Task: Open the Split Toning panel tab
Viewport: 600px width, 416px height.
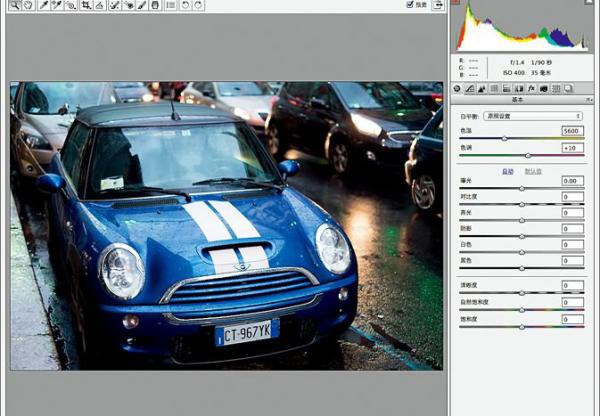Action: 506,88
